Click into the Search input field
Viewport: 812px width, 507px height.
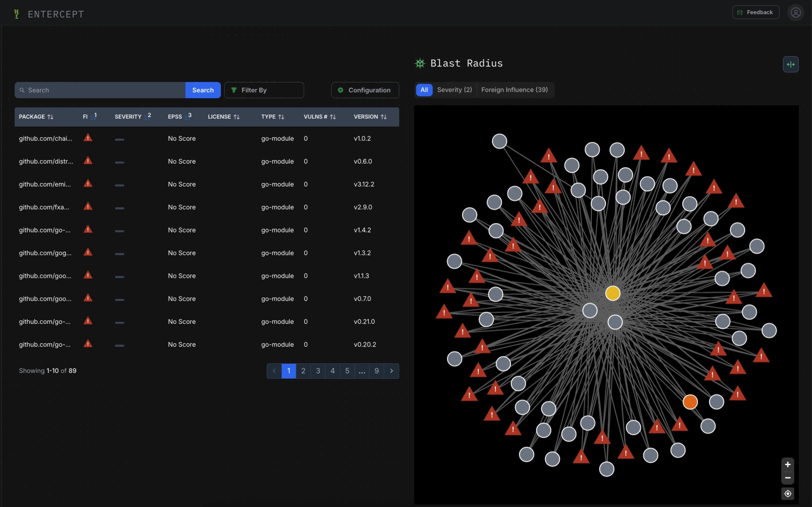point(101,90)
